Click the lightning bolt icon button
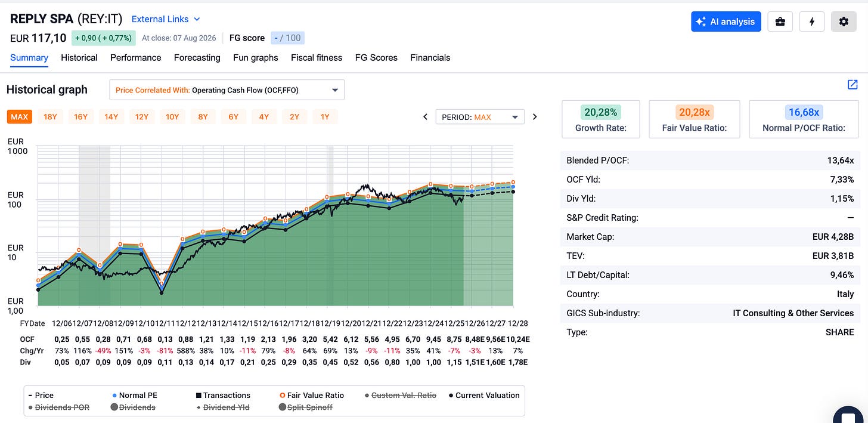Viewport: 868px width, 423px height. pos(811,21)
